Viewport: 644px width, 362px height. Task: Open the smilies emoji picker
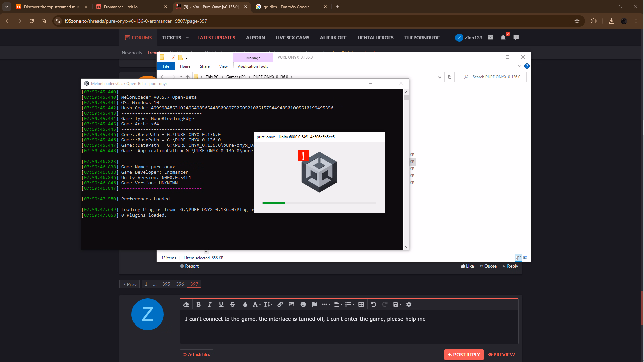click(303, 304)
